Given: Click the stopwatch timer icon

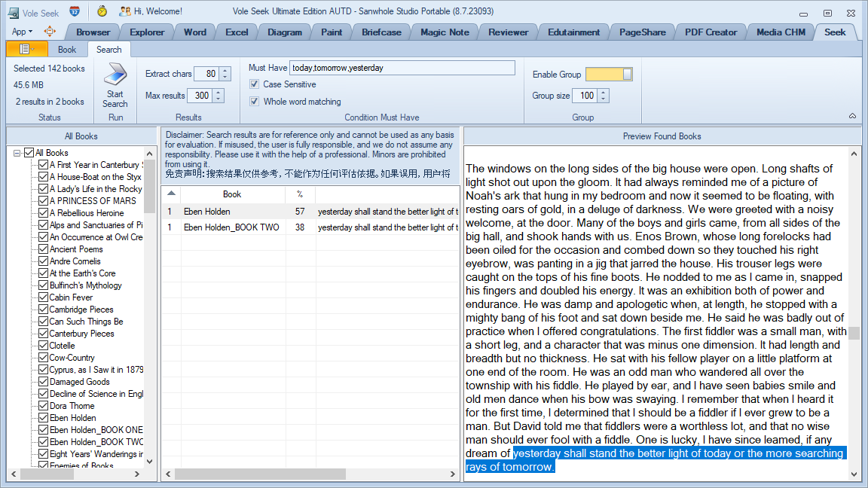Looking at the screenshot, I should (102, 11).
